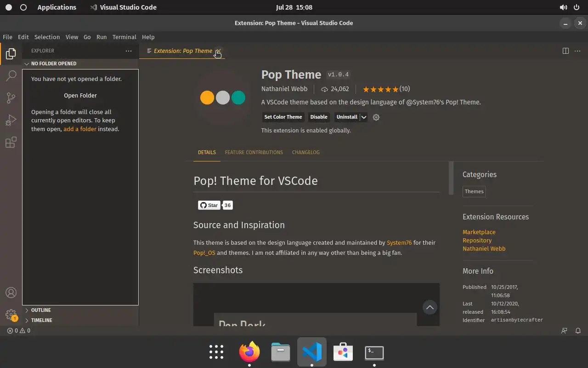Switch to the Details tab

point(207,152)
